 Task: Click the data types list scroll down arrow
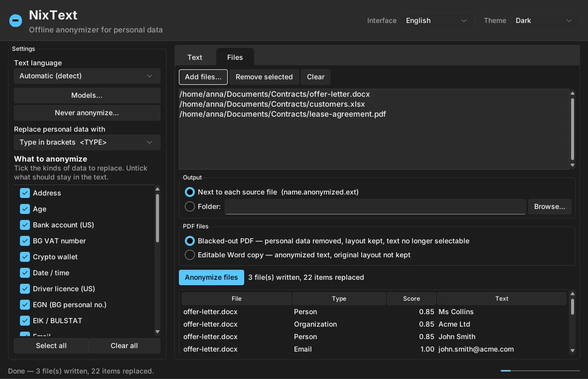tap(157, 332)
